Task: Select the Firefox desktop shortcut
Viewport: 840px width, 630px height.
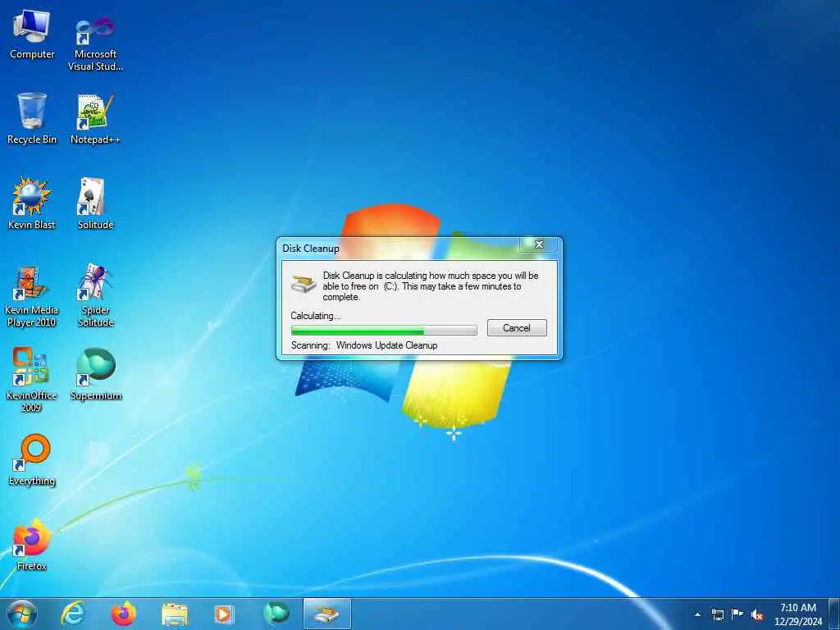Action: pyautogui.click(x=32, y=545)
